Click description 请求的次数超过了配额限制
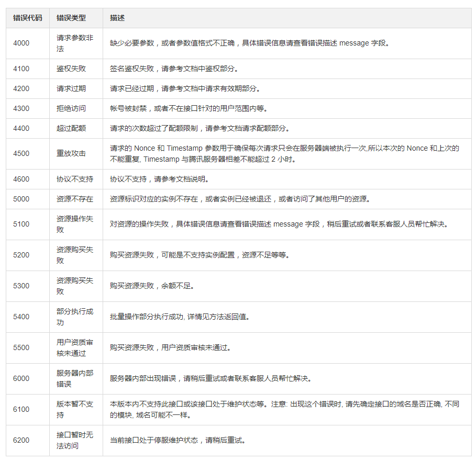Screen dimensions: 476x461 point(200,128)
